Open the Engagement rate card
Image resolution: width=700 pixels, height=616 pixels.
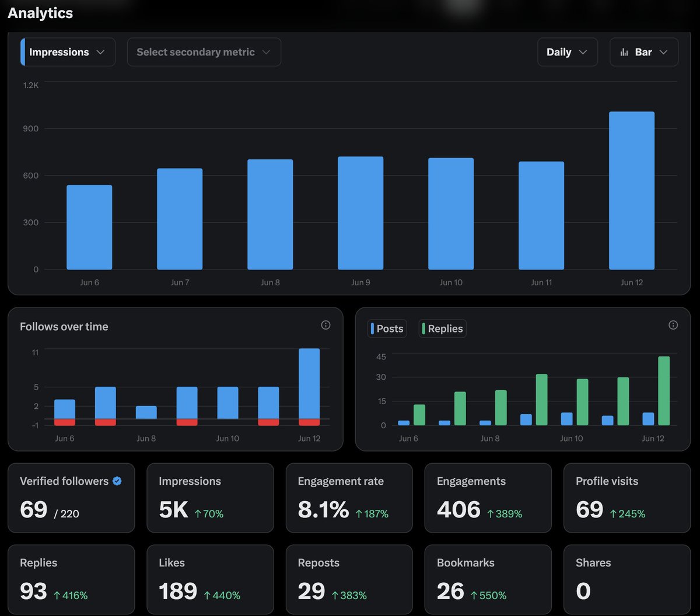click(349, 498)
